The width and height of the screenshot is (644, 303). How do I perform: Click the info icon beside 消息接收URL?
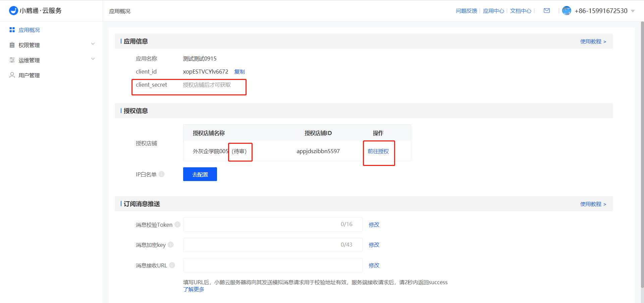click(x=172, y=265)
